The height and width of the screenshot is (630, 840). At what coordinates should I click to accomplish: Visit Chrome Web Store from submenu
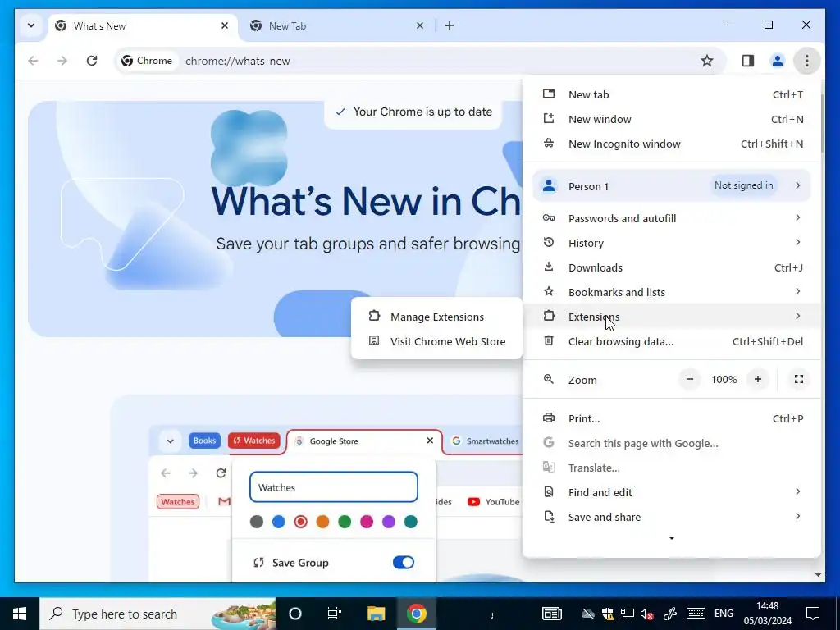436,341
